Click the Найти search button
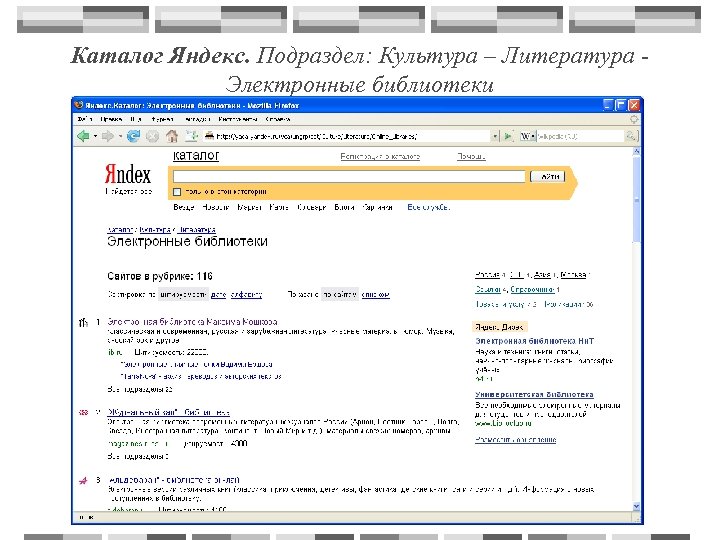 (x=547, y=177)
